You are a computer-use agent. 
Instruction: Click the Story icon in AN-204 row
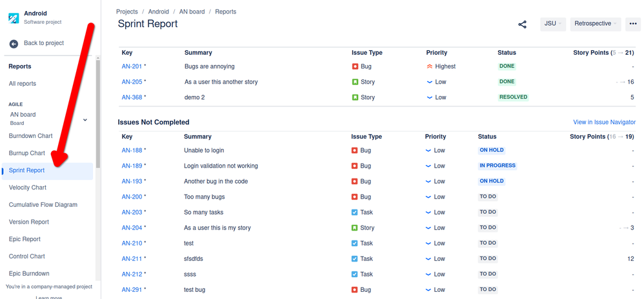(354, 227)
